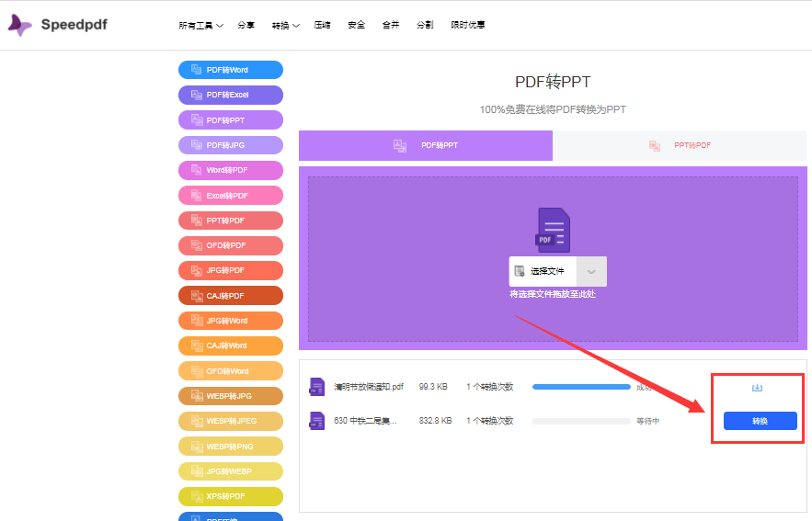Click 1 个转换次数 in 清明节放假通知.pdf row
812x521 pixels.
[490, 387]
